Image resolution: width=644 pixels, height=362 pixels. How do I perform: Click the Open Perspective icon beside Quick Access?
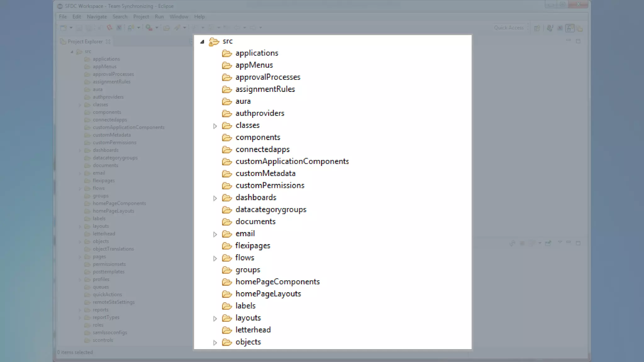537,29
